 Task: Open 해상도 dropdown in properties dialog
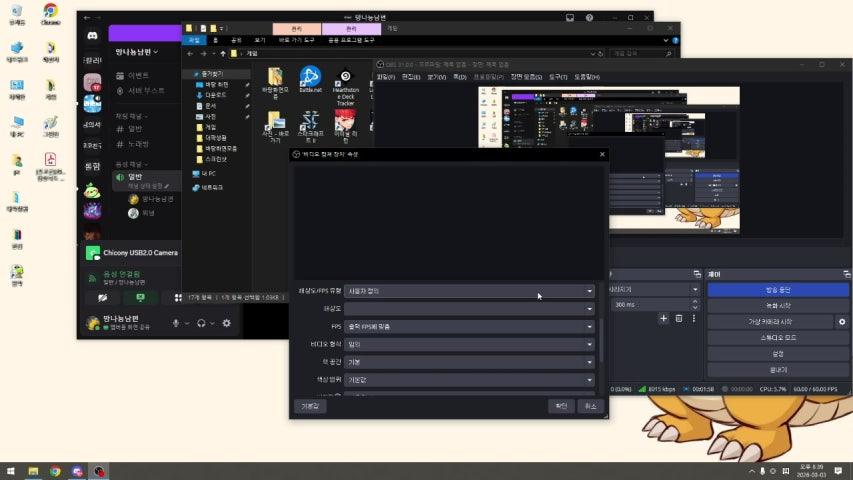point(469,309)
